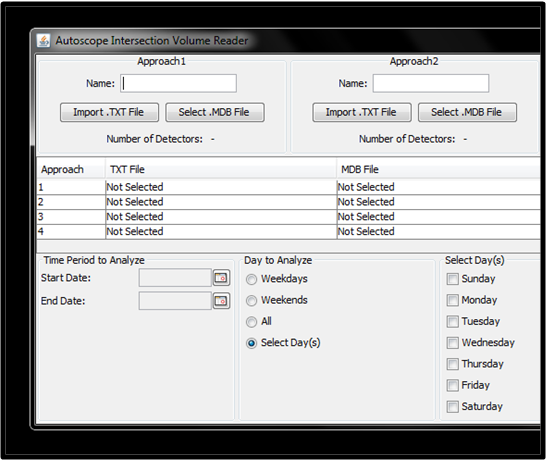Enable the Monday checkbox
Image resolution: width=546 pixels, height=461 pixels.
point(452,300)
